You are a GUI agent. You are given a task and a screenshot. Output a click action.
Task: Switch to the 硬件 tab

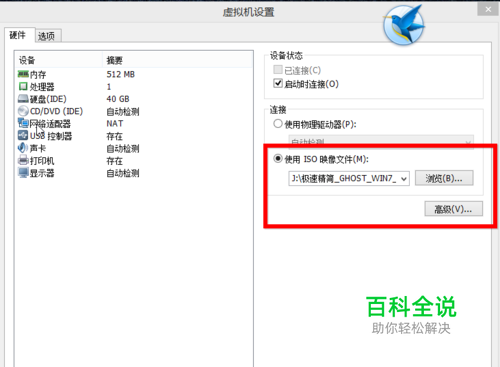(x=18, y=35)
